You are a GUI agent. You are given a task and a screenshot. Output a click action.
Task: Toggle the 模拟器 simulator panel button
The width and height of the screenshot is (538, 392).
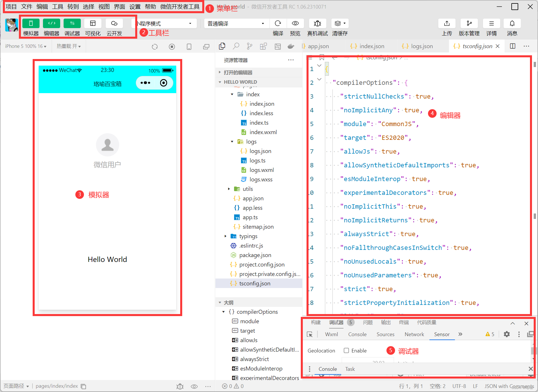[31, 23]
